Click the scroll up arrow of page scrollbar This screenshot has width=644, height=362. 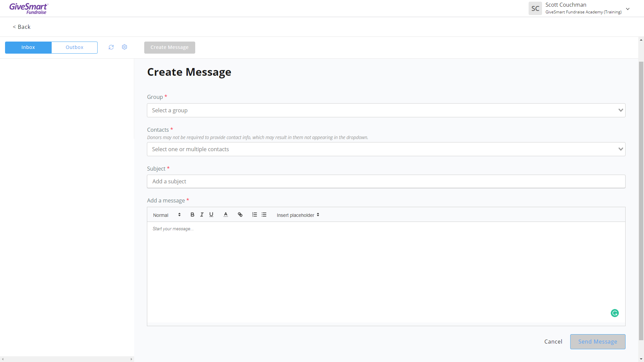coord(641,40)
